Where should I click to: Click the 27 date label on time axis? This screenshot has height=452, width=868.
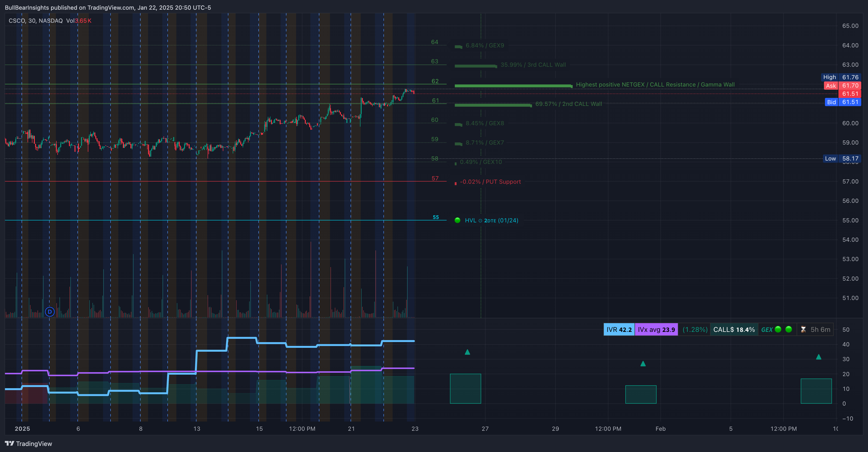pos(485,429)
